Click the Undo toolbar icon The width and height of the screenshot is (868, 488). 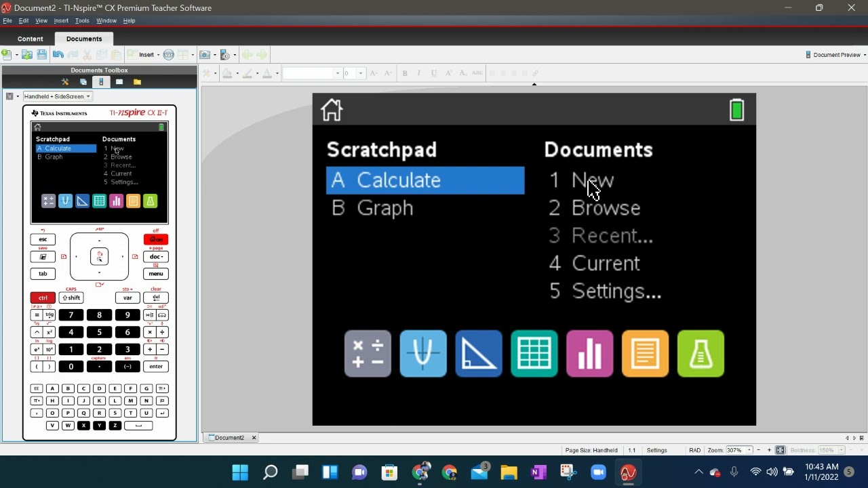click(58, 55)
